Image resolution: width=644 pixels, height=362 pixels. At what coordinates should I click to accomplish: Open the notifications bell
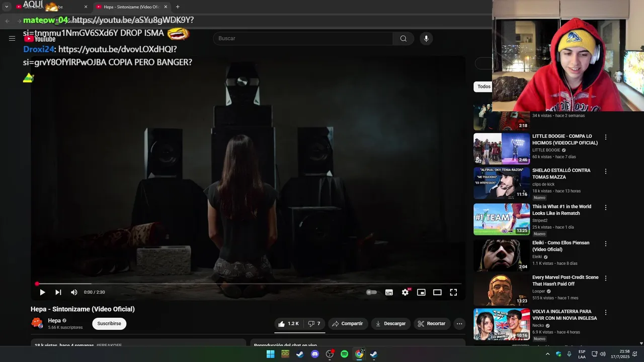635,354
